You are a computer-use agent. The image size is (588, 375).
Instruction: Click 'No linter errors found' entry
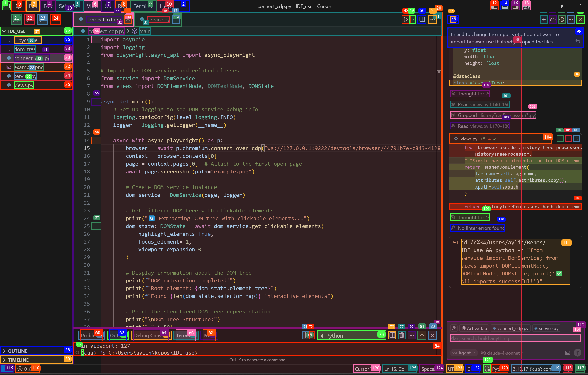point(477,228)
